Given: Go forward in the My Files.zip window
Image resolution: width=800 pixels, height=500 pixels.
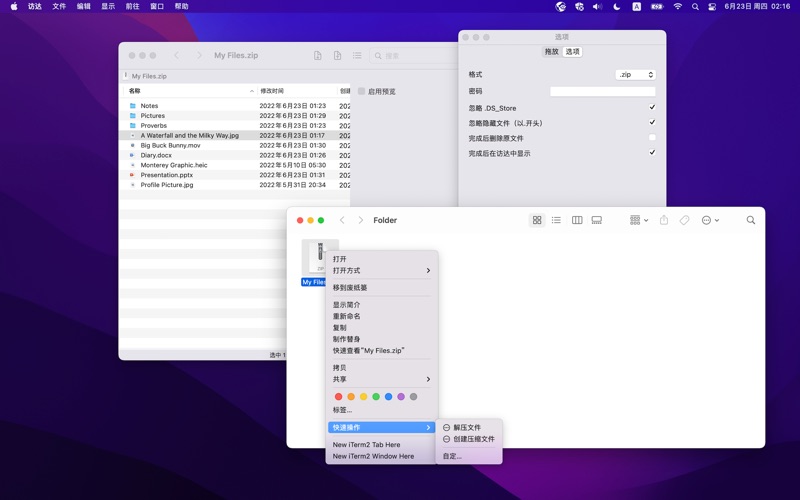Looking at the screenshot, I should (199, 55).
